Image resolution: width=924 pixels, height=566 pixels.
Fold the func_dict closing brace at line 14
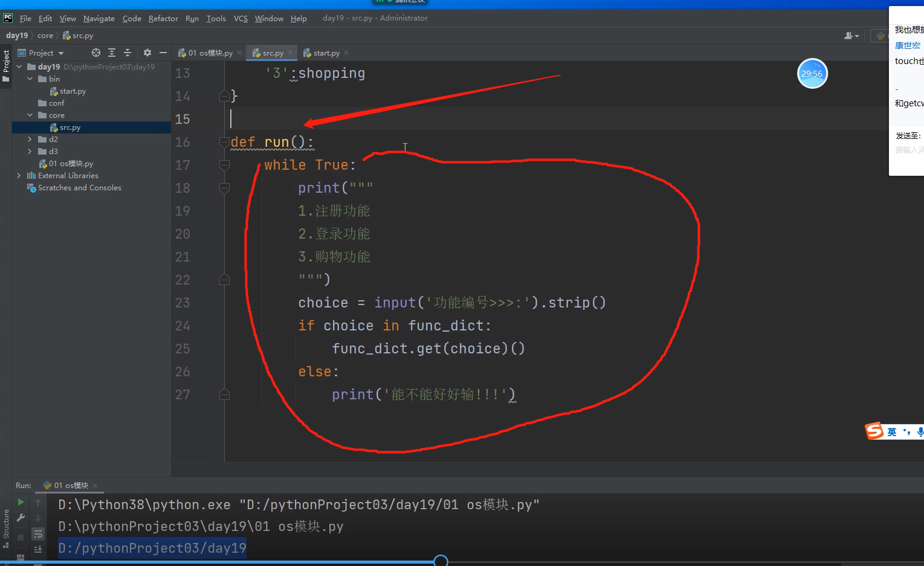pos(224,95)
